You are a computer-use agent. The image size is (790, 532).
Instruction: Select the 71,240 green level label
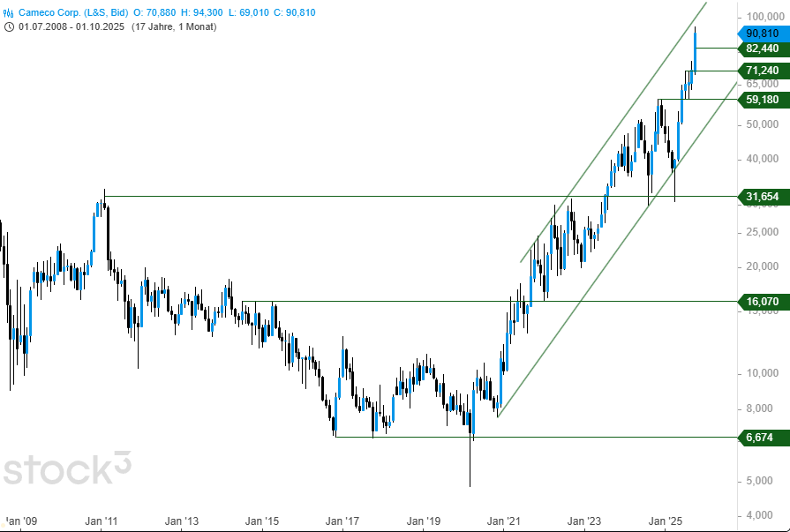[764, 71]
